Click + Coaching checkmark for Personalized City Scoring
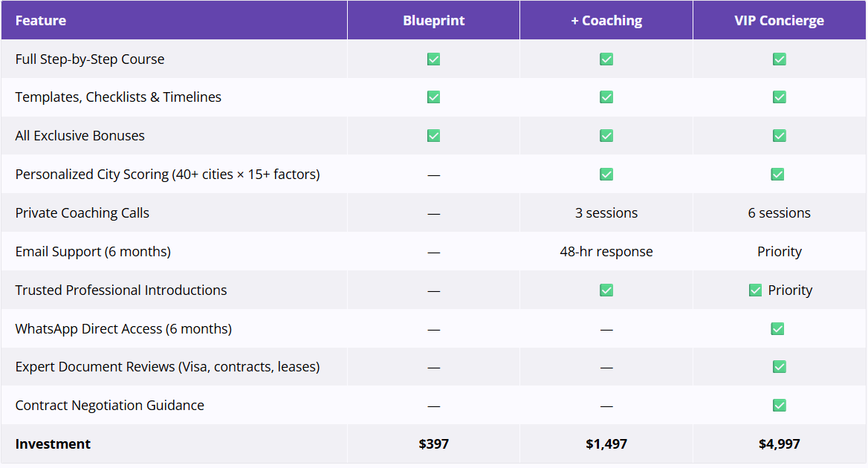 (x=606, y=175)
